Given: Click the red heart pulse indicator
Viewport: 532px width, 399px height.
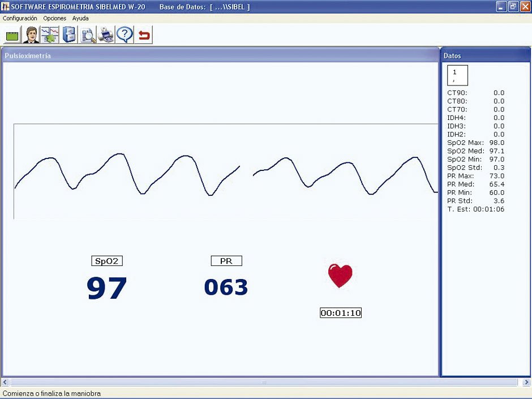Looking at the screenshot, I should coord(340,276).
